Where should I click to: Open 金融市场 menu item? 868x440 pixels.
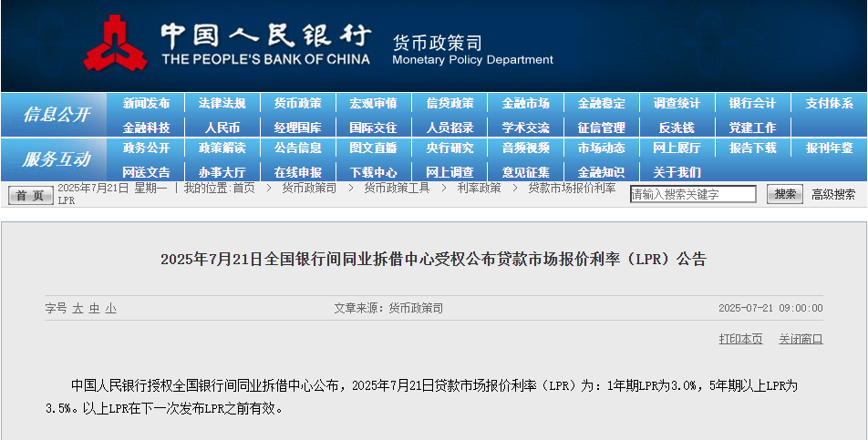coord(526,103)
